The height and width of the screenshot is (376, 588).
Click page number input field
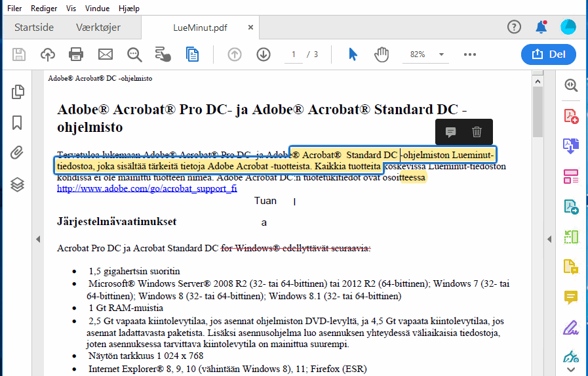[294, 54]
